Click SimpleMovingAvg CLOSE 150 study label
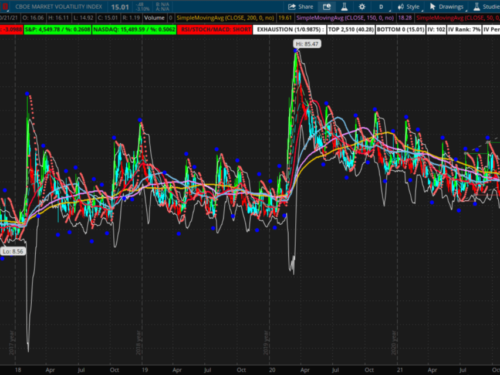The image size is (500, 375). (345, 18)
